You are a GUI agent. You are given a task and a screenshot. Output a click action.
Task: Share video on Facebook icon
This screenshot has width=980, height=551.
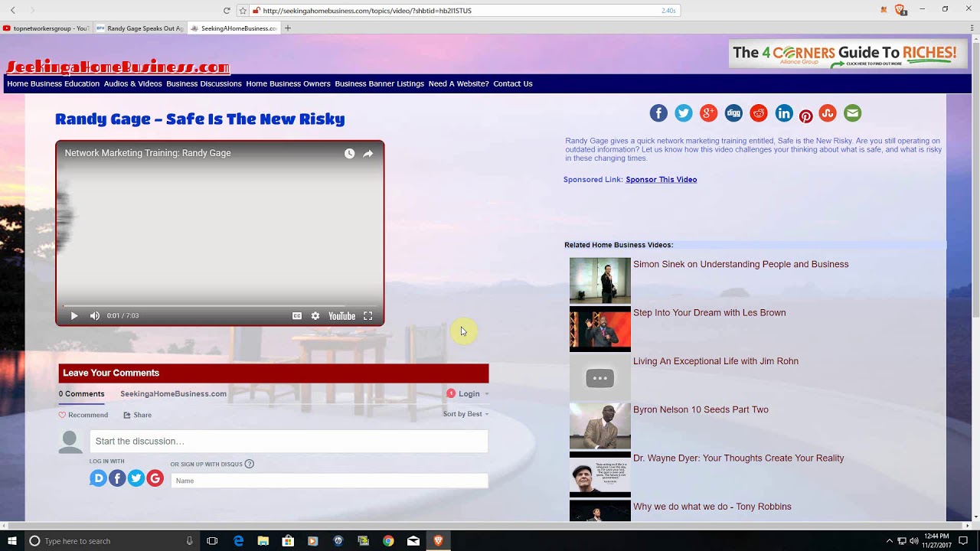click(658, 113)
